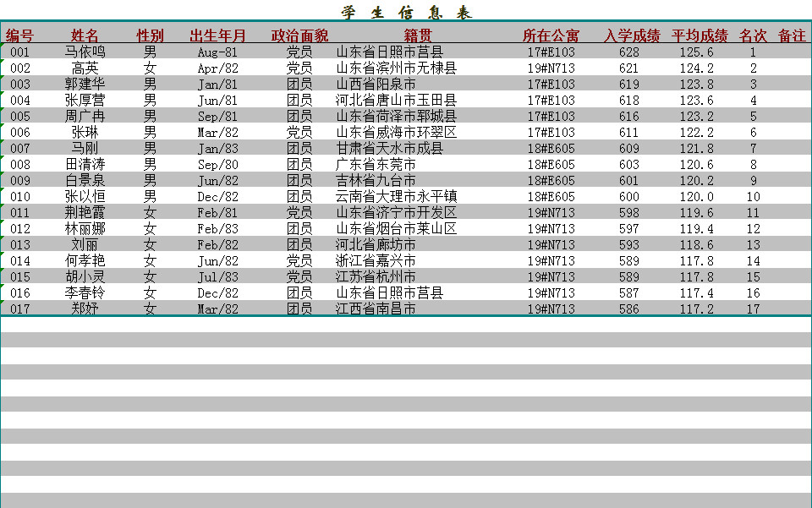Select the 性别 column header
Viewport: 812px width, 508px height.
coord(148,36)
